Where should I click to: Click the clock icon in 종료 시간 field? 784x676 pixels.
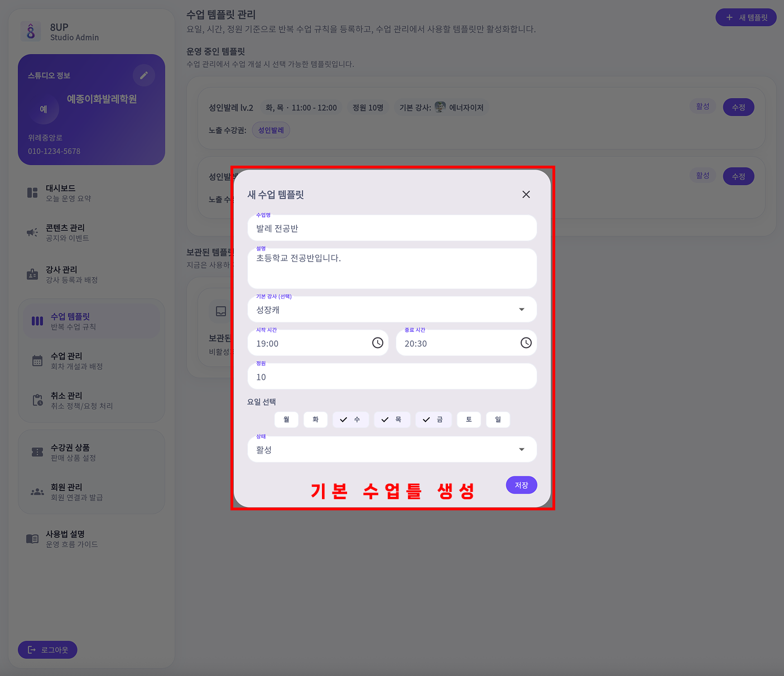pyautogui.click(x=526, y=343)
